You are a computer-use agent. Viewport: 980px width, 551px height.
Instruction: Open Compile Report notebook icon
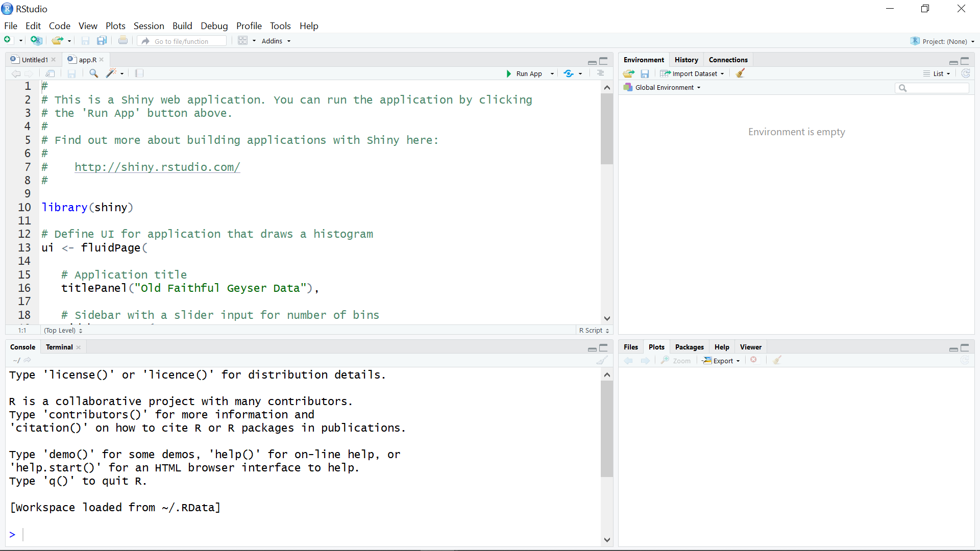[139, 73]
